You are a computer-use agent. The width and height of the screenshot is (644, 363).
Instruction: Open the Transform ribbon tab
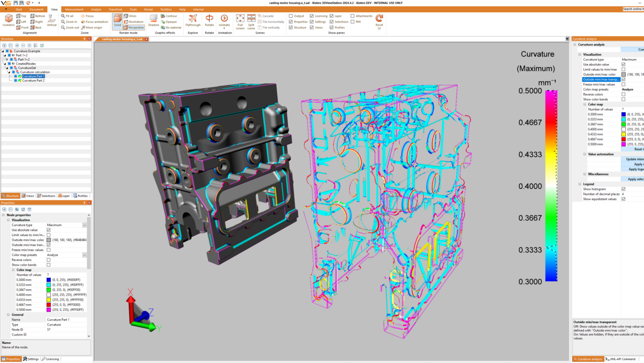[115, 10]
